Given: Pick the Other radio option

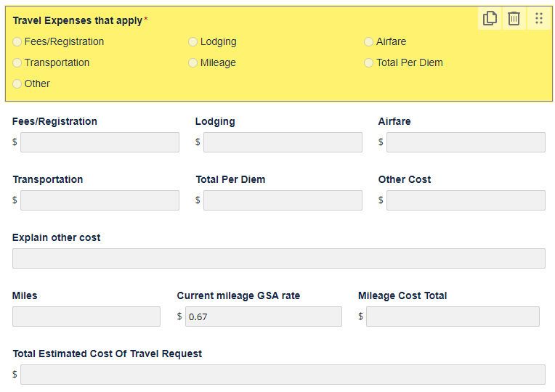Looking at the screenshot, I should tap(17, 84).
